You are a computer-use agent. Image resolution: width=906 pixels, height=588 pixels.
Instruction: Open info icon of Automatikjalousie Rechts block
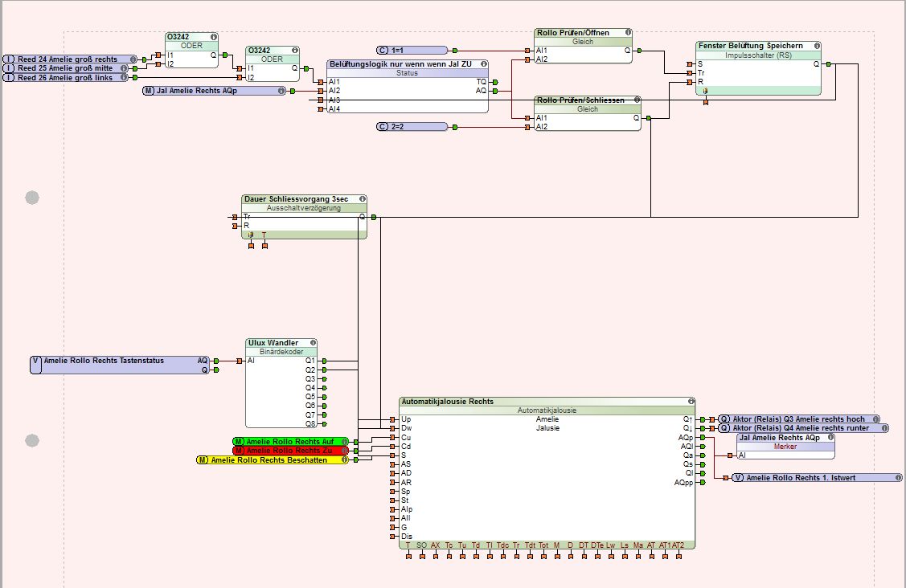click(x=691, y=401)
